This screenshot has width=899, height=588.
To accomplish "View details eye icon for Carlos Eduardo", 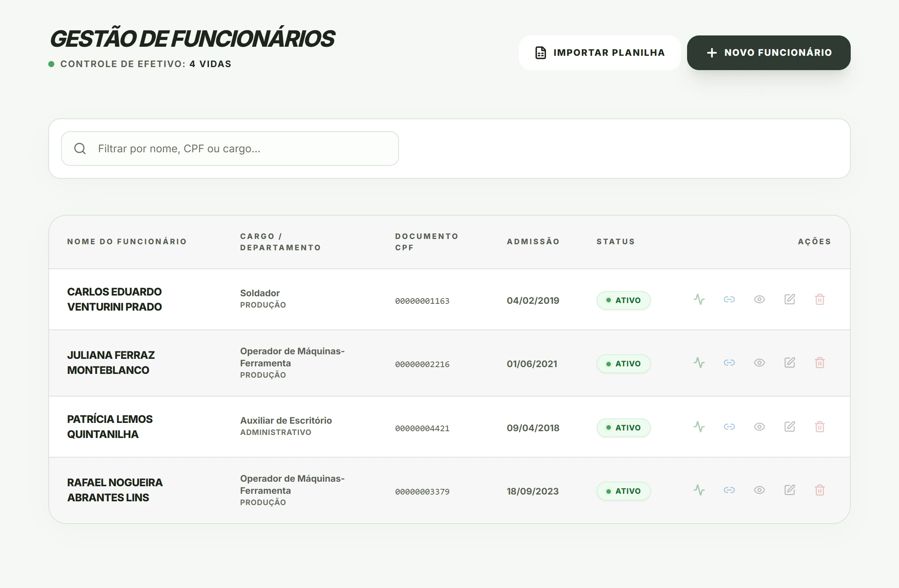I will coord(759,300).
